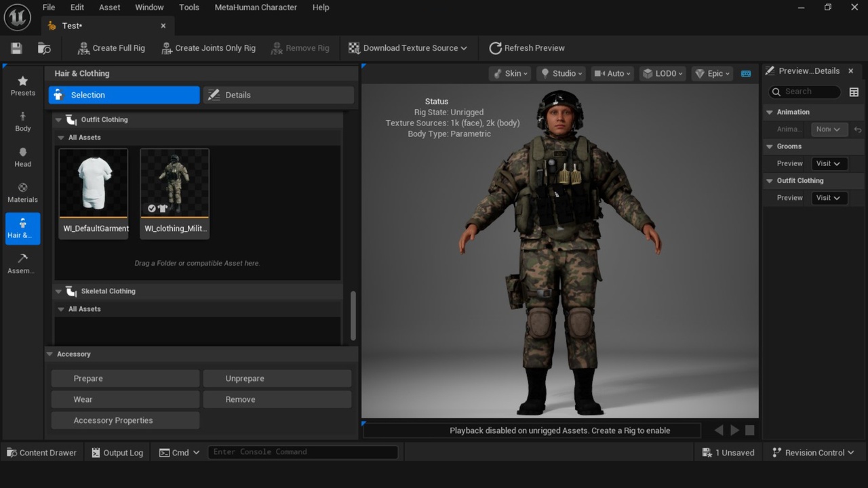Click the Remove accessory button
This screenshot has width=868, height=488.
pos(277,399)
